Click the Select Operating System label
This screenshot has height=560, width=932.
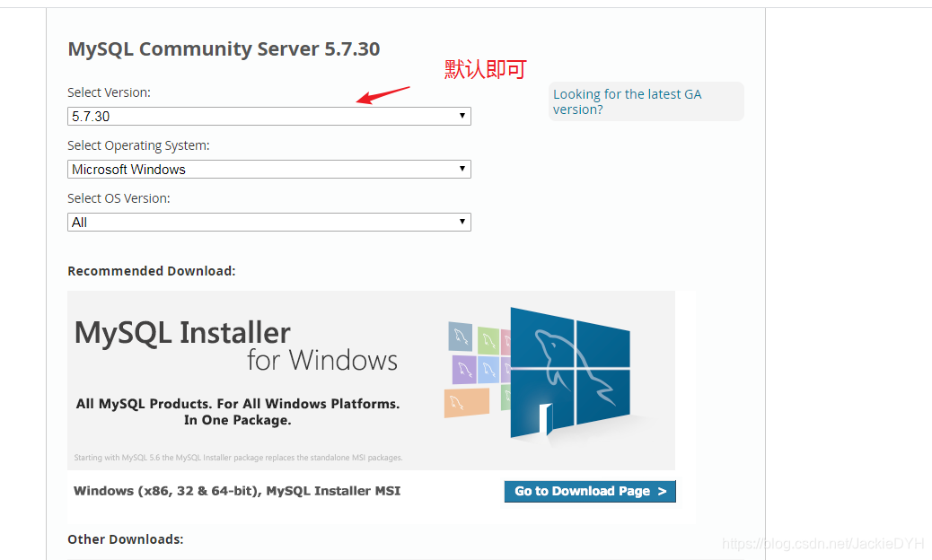click(138, 145)
